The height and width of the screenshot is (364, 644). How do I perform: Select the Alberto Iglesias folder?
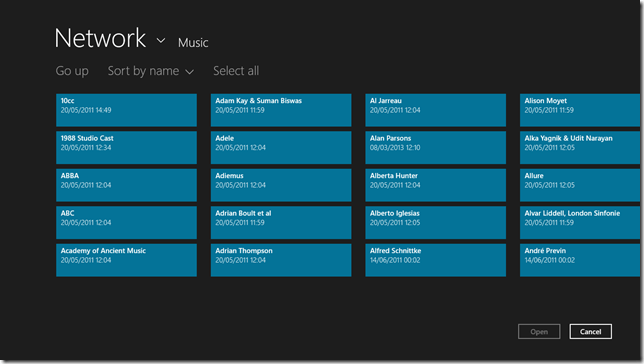coord(436,223)
